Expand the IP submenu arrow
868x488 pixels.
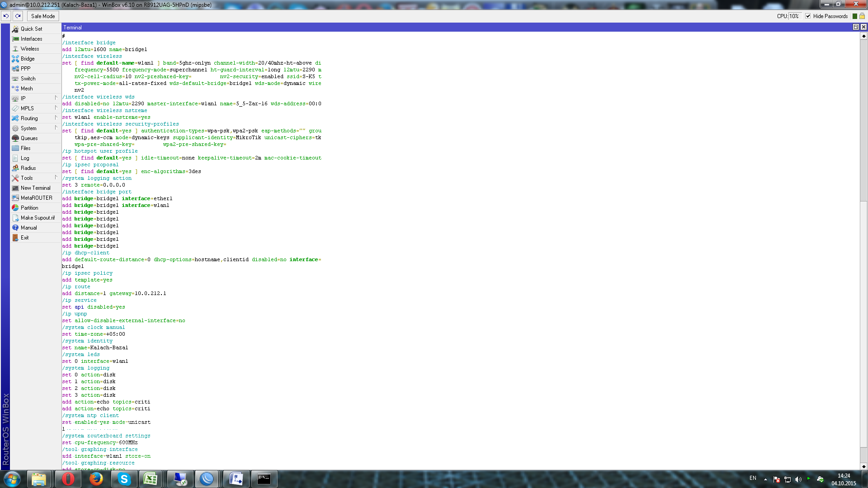point(56,98)
